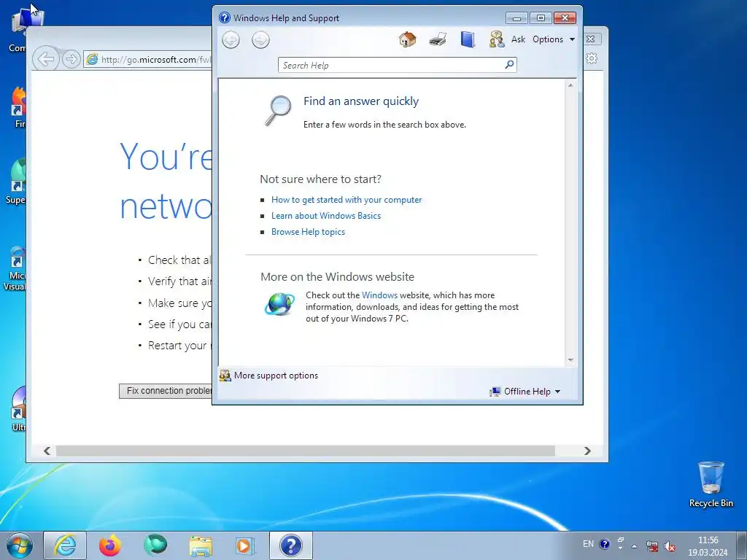Open the taskbar clock and date

coord(708,546)
